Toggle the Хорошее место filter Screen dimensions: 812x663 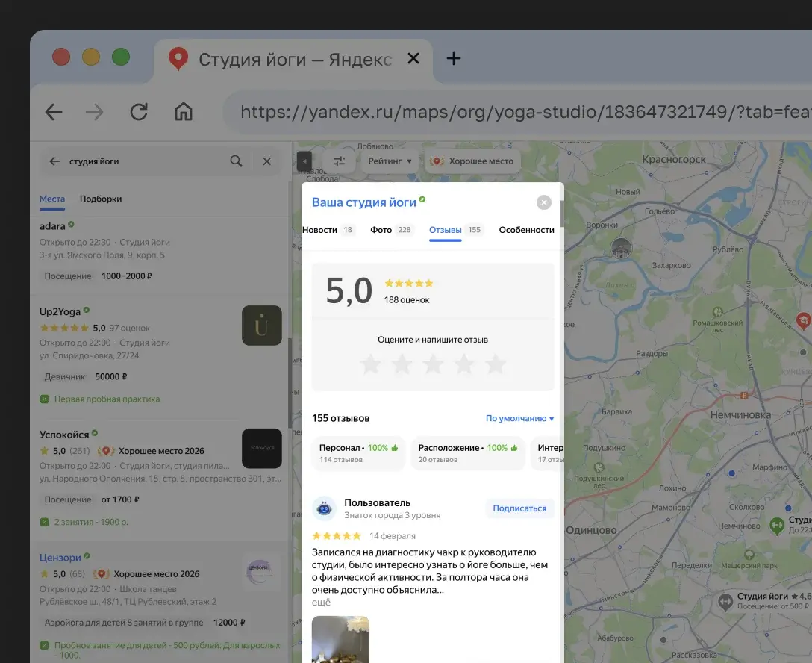(472, 161)
